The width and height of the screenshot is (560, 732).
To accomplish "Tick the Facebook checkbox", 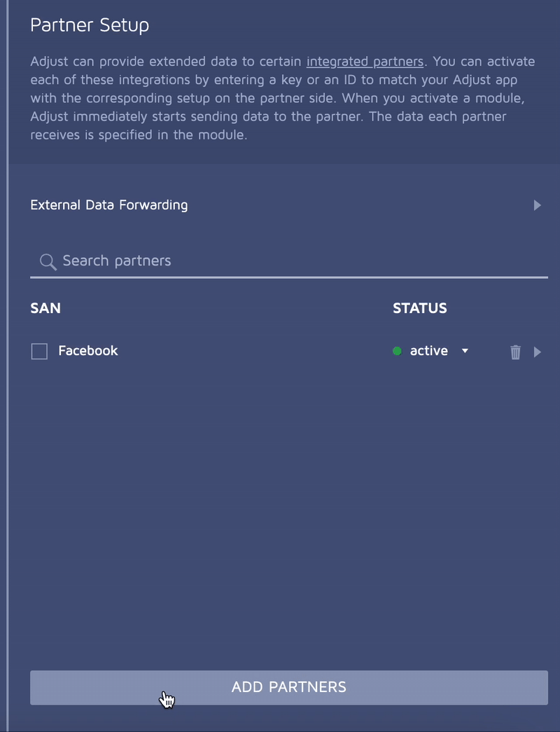I will click(40, 352).
